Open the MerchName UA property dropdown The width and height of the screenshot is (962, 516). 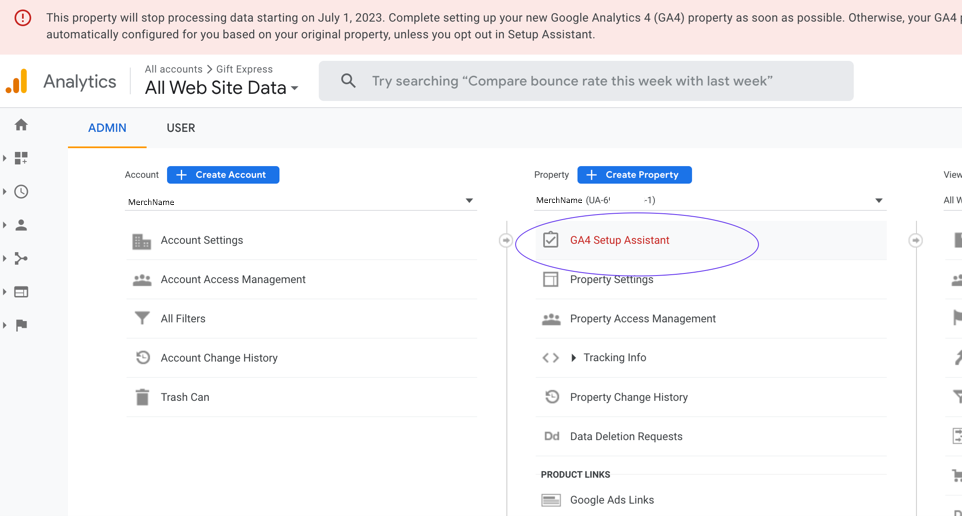(x=710, y=201)
